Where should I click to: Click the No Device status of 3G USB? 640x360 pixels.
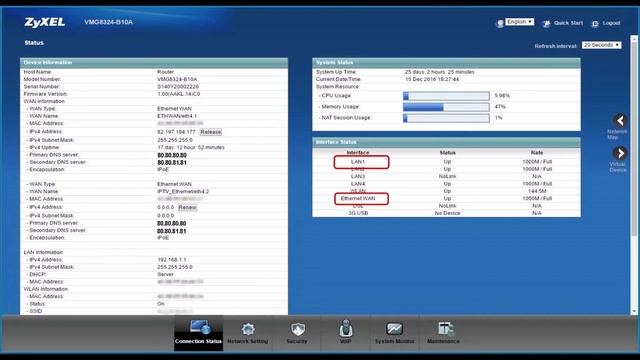pyautogui.click(x=447, y=213)
